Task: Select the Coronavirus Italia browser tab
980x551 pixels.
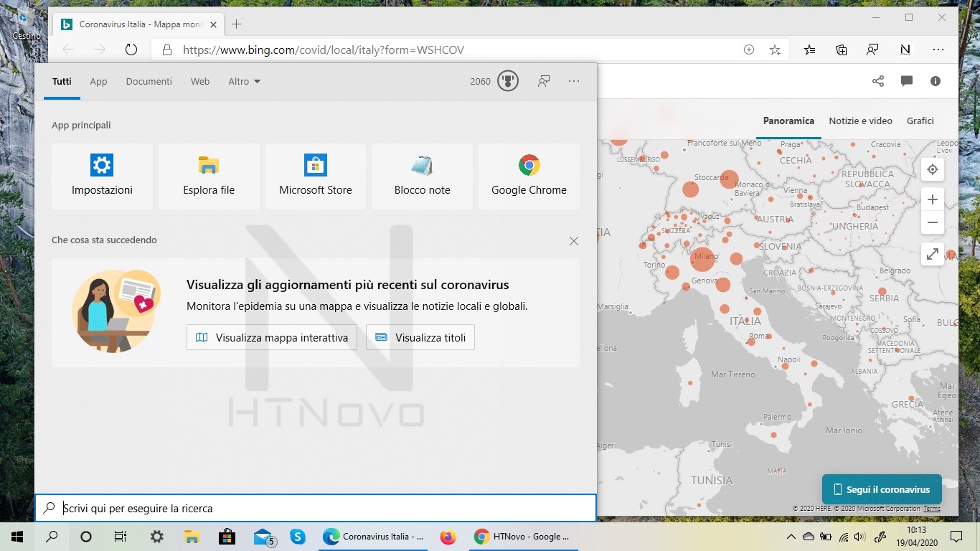Action: pyautogui.click(x=138, y=24)
